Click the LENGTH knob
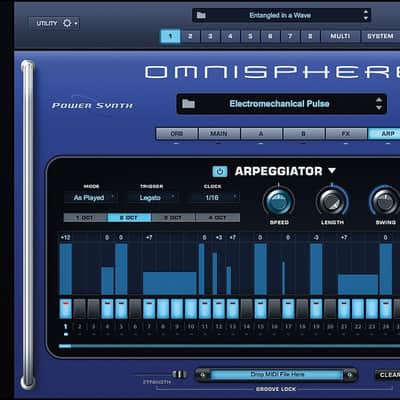Image resolution: width=400 pixels, height=400 pixels. pyautogui.click(x=332, y=201)
